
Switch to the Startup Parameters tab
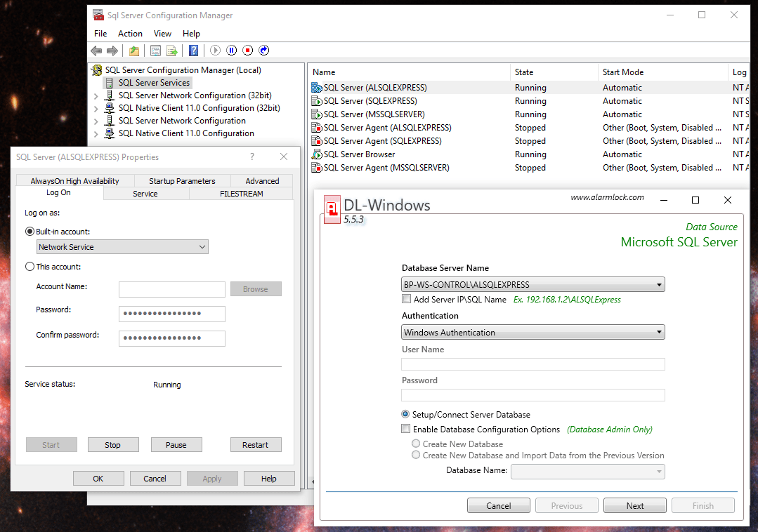182,180
